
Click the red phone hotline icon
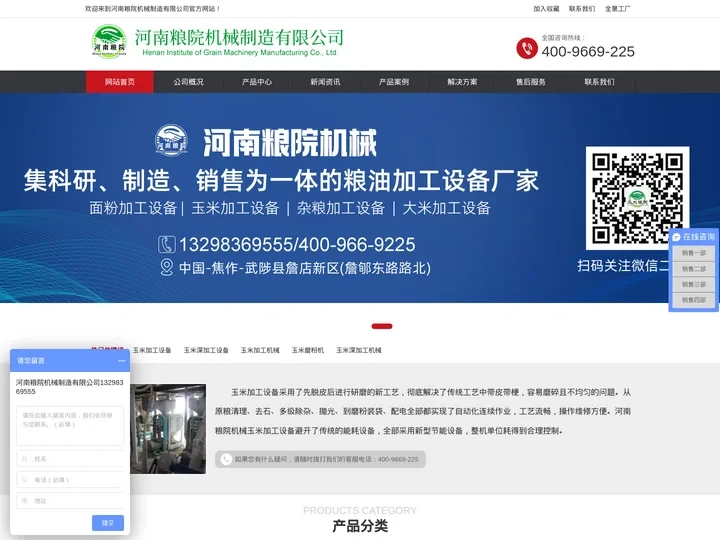527,48
